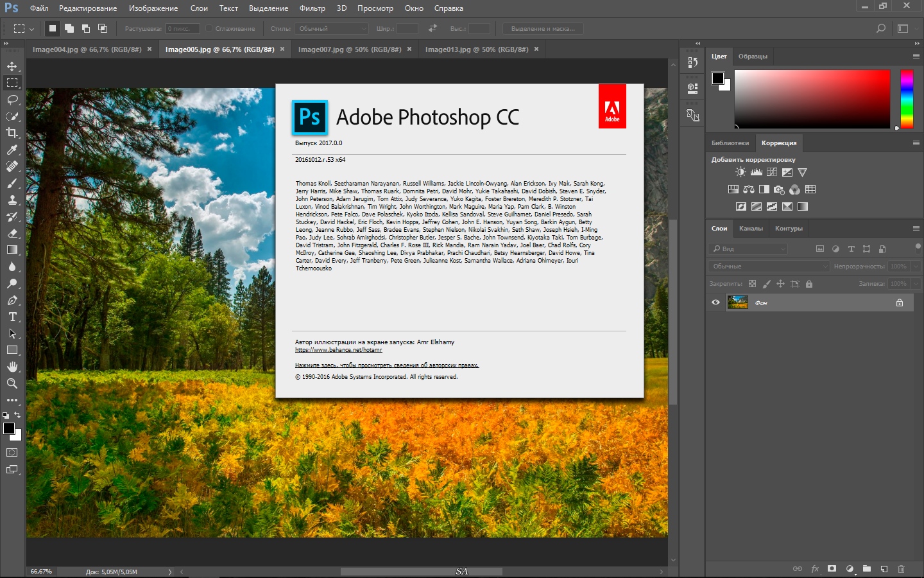Image resolution: width=924 pixels, height=578 pixels.
Task: Choose Intersect with selection mode
Action: pyautogui.click(x=103, y=28)
